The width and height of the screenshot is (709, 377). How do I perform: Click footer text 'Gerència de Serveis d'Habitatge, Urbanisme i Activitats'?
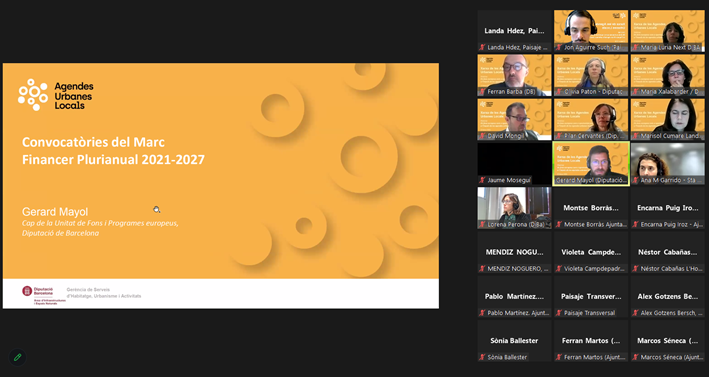[x=104, y=292]
